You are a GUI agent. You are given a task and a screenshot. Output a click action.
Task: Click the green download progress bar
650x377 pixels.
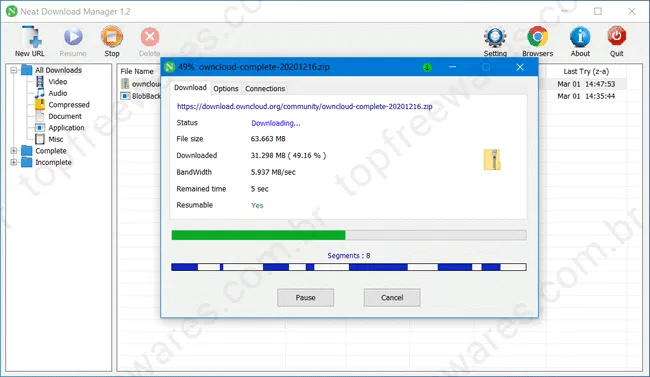click(x=349, y=235)
